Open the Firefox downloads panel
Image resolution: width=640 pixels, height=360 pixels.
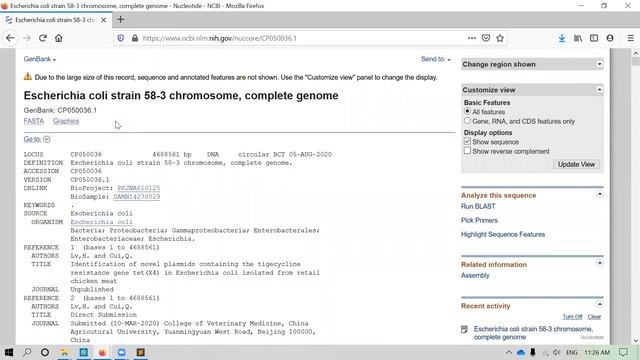(x=562, y=38)
